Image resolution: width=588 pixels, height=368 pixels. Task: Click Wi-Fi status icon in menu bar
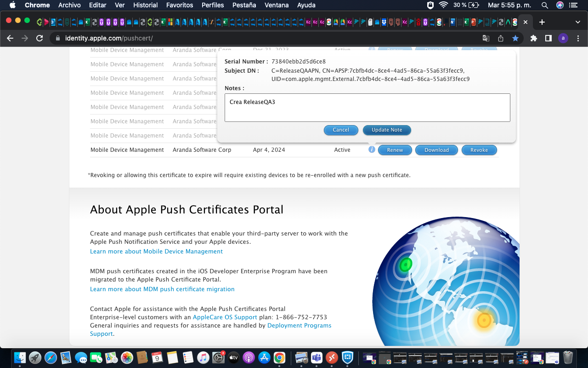coord(443,5)
